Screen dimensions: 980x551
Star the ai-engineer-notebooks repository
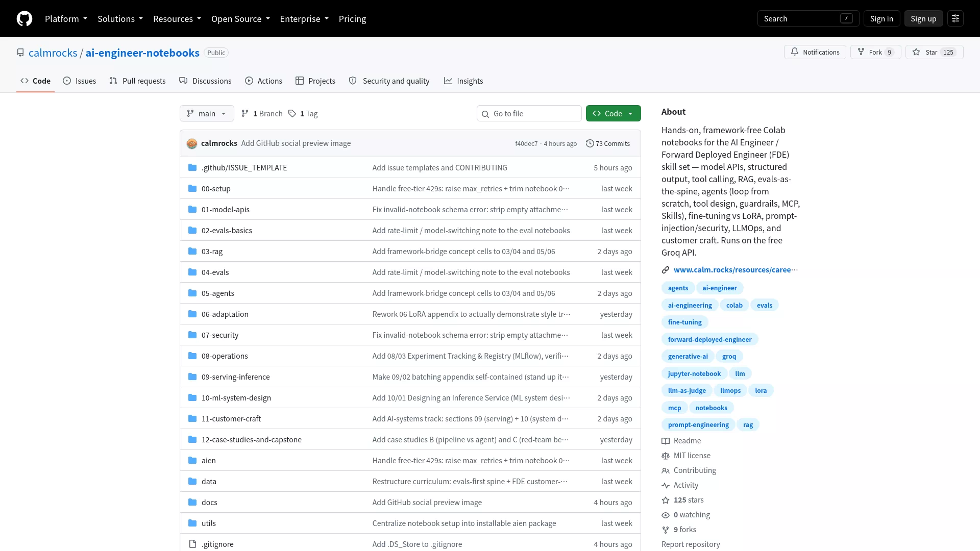935,52
